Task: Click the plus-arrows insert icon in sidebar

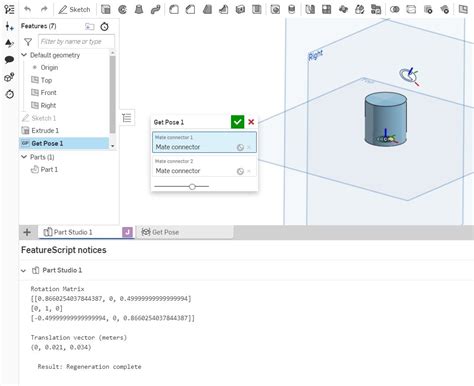Action: 9,26
